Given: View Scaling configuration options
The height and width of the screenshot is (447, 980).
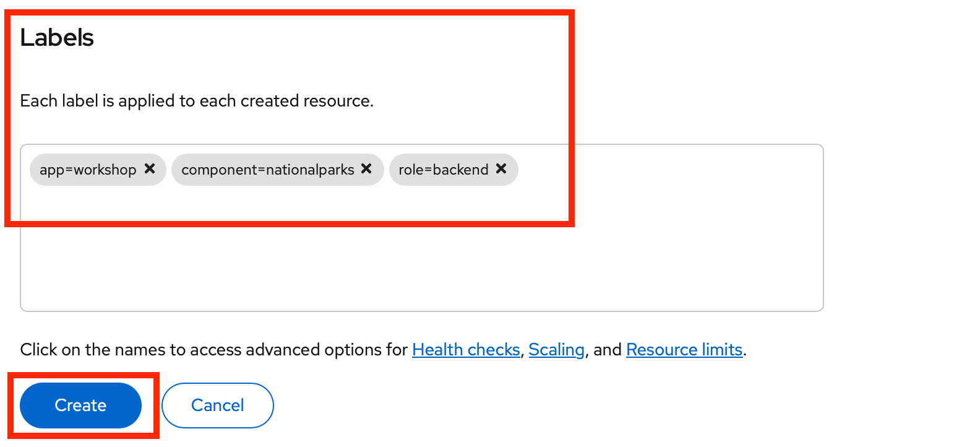Looking at the screenshot, I should point(556,349).
